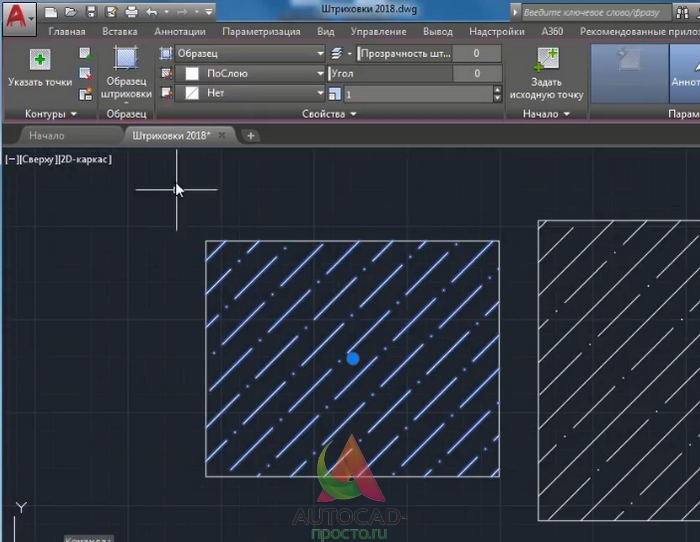This screenshot has width=700, height=542.
Task: Add new drawing tab with plus button
Action: pos(250,136)
